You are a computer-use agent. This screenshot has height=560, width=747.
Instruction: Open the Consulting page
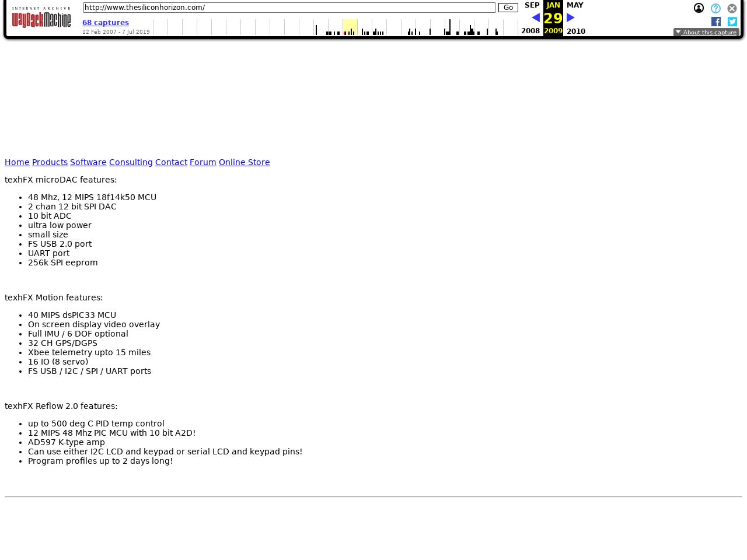click(x=131, y=162)
